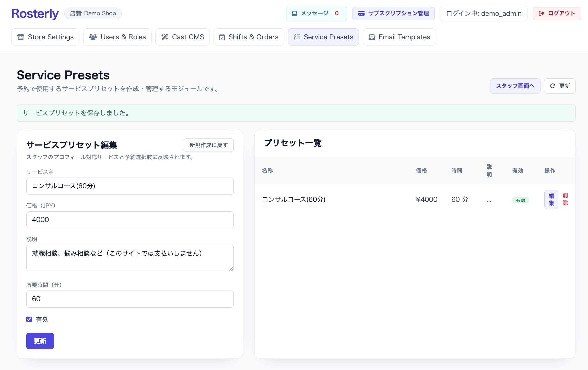
Task: Open the スタッフ画面へ page
Action: (x=515, y=86)
